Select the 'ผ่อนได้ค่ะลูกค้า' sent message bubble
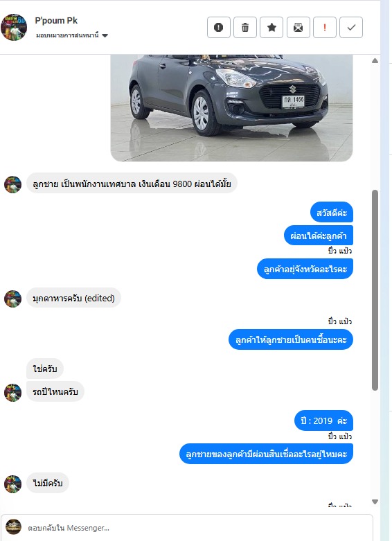The height and width of the screenshot is (541, 392). coord(319,236)
